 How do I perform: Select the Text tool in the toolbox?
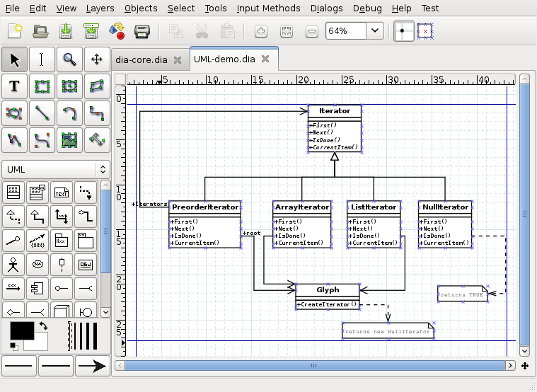tap(14, 86)
